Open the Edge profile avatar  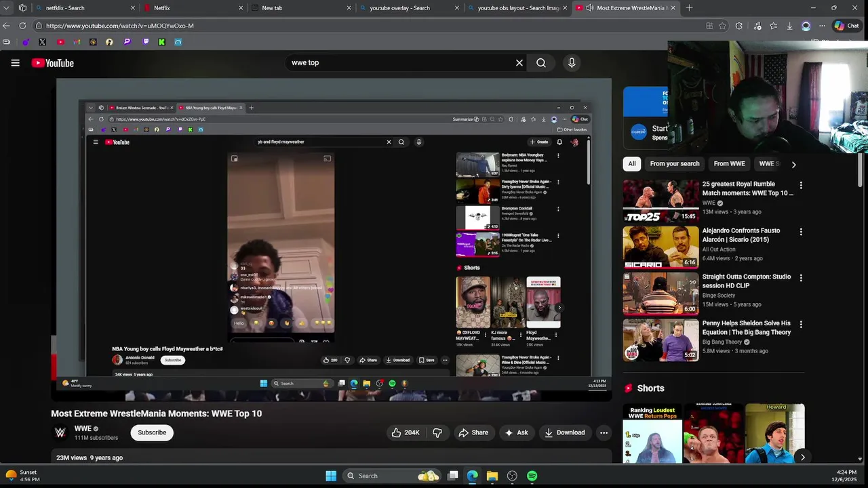click(806, 26)
